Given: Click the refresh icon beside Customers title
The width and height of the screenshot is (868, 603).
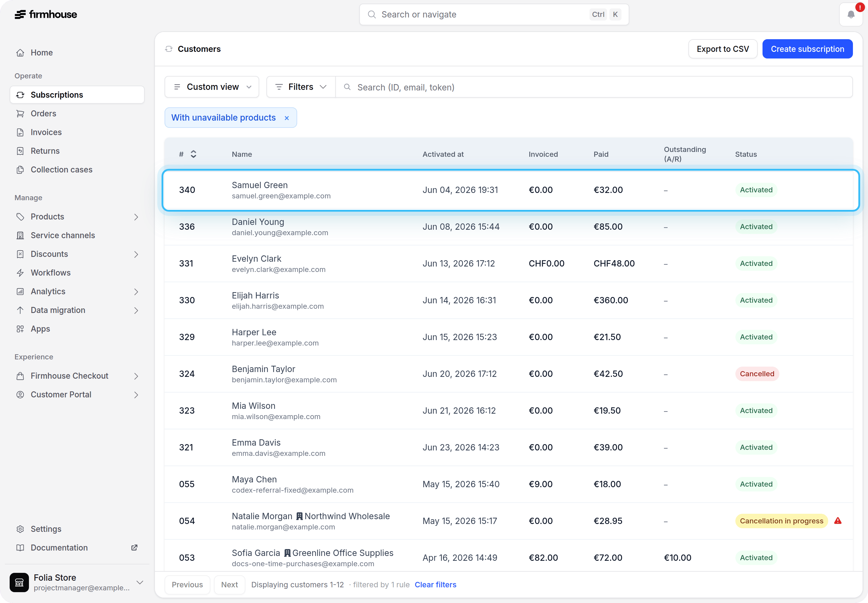Looking at the screenshot, I should [x=169, y=49].
